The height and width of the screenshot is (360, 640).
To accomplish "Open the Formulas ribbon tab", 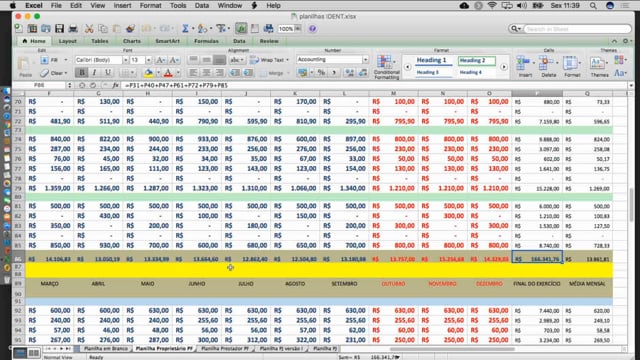I will coord(206,41).
